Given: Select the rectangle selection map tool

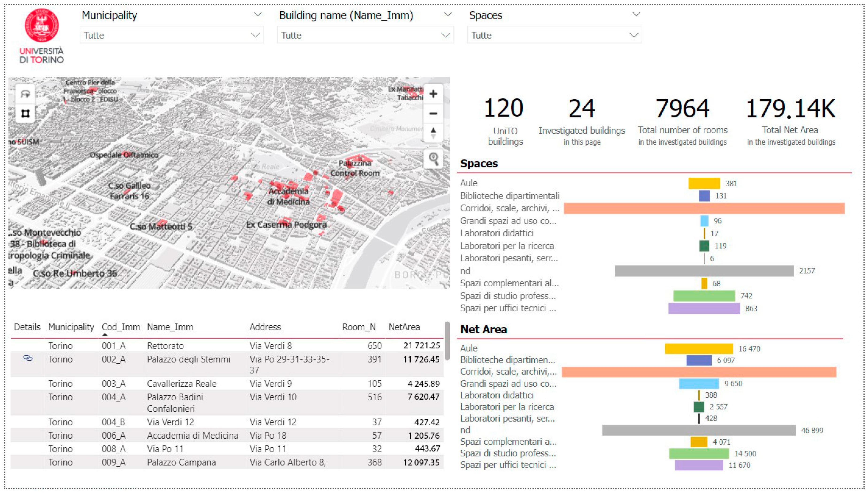Looking at the screenshot, I should click(25, 113).
